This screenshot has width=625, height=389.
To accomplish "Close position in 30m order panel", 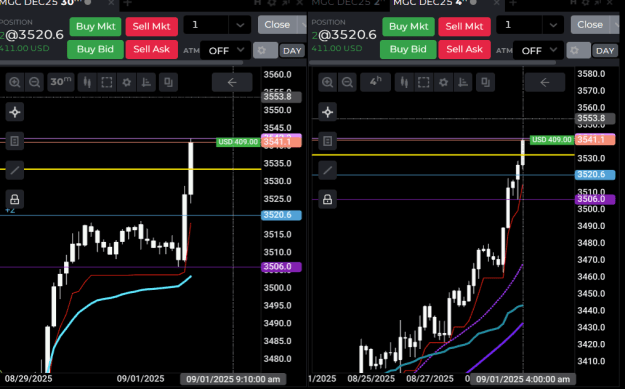I will [277, 25].
